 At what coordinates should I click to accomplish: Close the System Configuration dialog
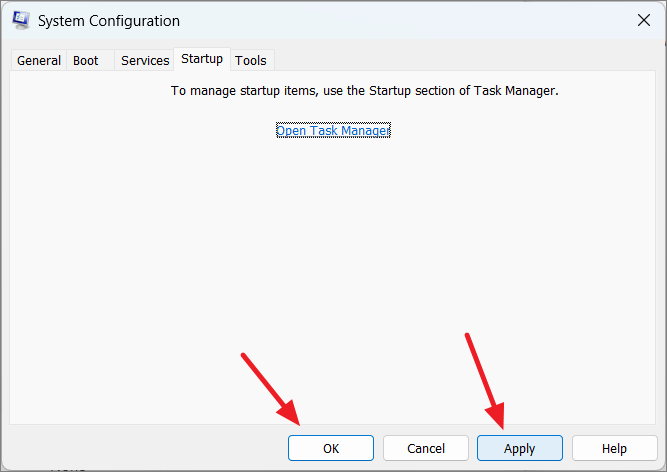(644, 20)
